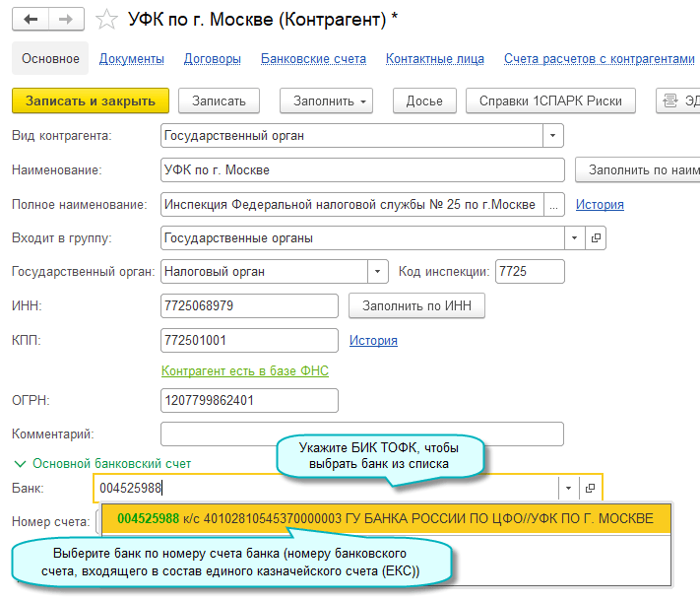Open the Банк field dropdown arrow

coord(568,488)
